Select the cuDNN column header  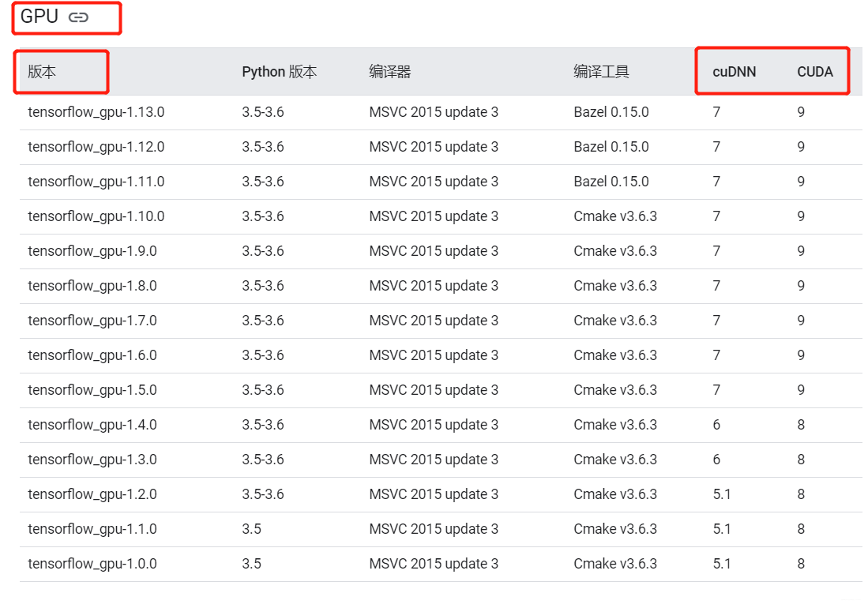point(734,72)
